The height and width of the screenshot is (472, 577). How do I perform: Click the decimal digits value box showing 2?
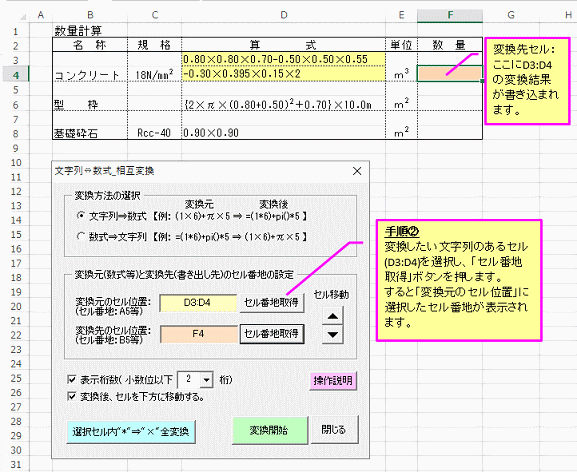pos(189,380)
